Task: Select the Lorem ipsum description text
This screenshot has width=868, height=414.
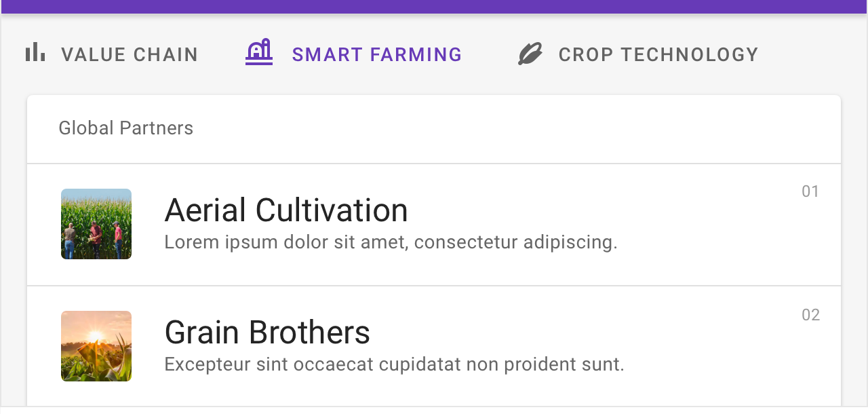Action: click(x=391, y=242)
